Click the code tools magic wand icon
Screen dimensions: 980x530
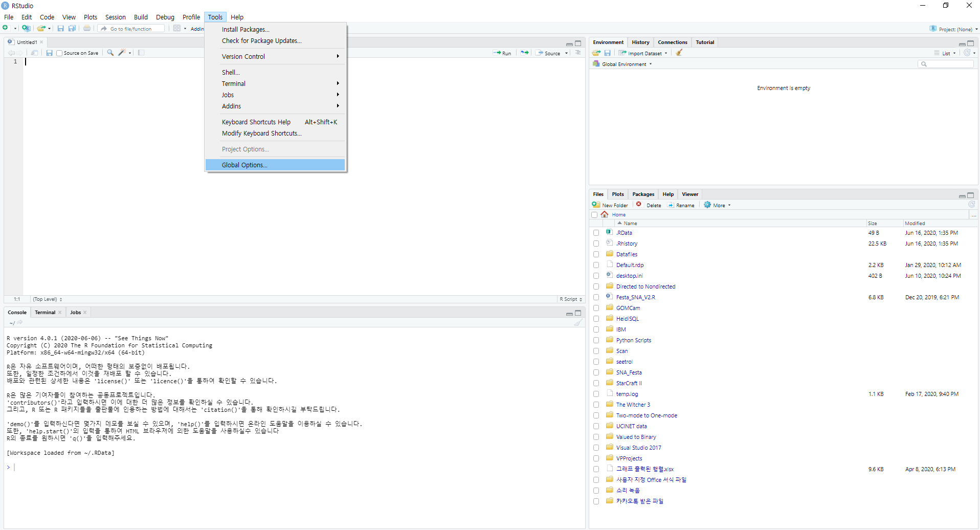[122, 53]
